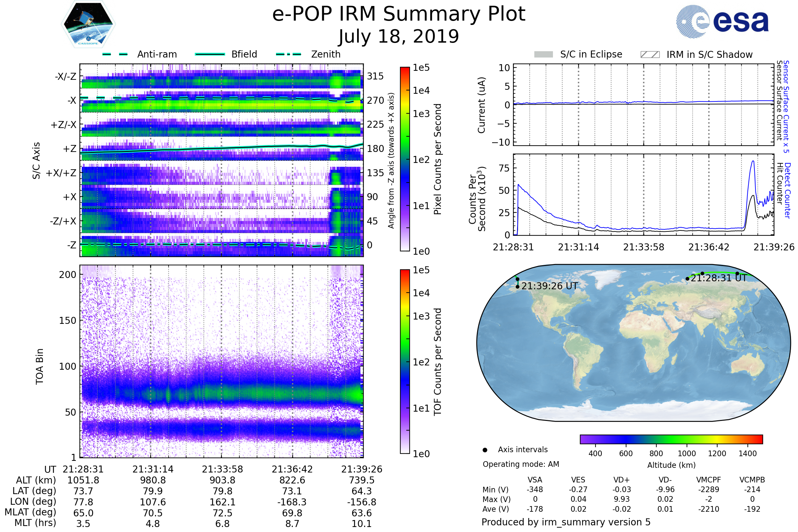Screen dimensions: 798x532
Task: Click the Pixel Counts per Second colorbar
Action: pos(405,159)
